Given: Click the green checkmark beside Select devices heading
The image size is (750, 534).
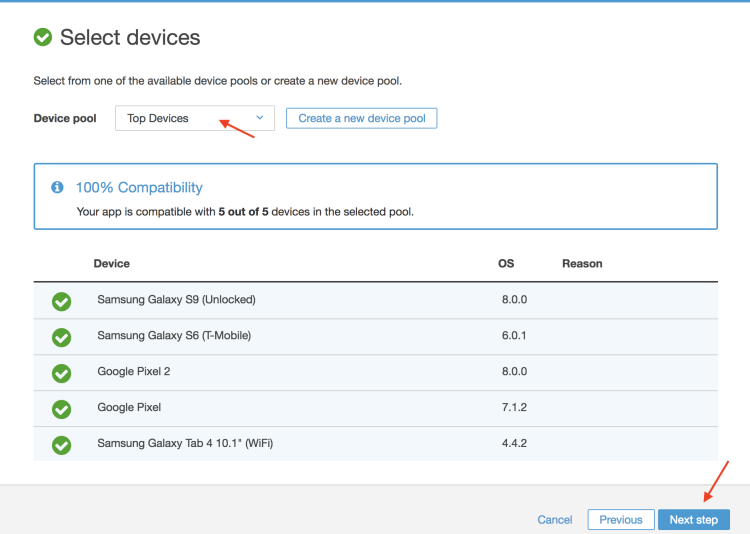Looking at the screenshot, I should 43,38.
